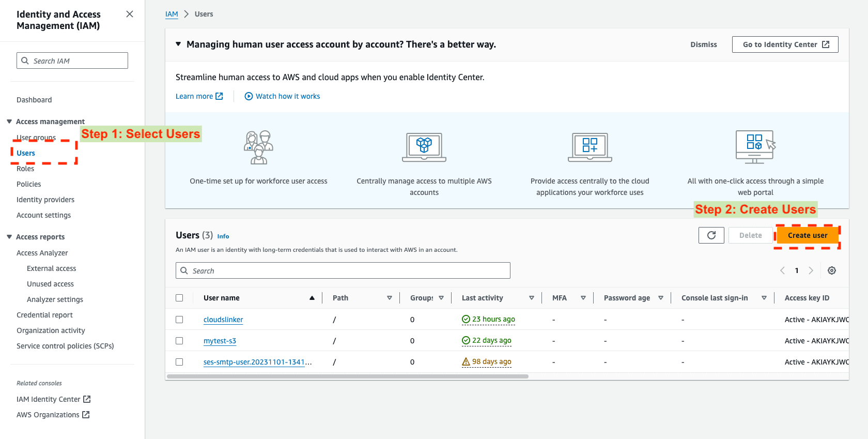Open table preferences gear icon

point(832,270)
